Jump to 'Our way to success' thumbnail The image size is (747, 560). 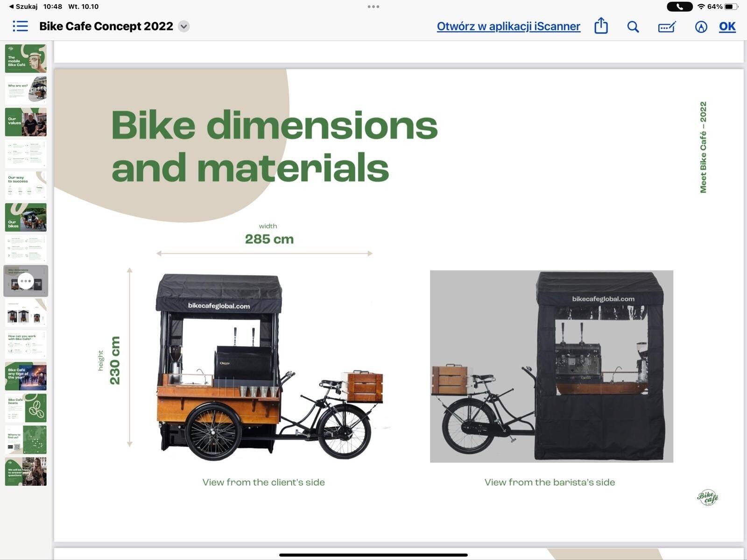[x=26, y=185]
